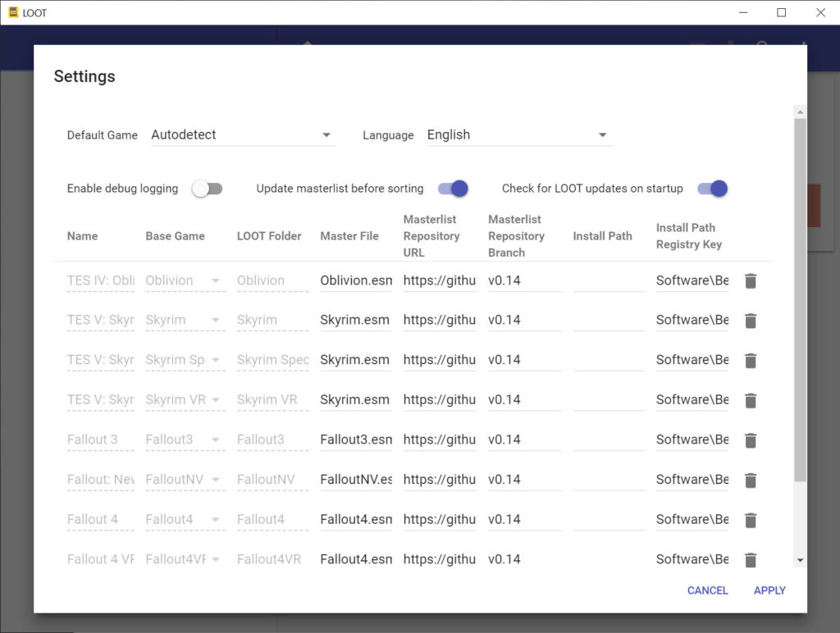Click the Name column header
Screen dimensions: 840x633
pyautogui.click(x=83, y=236)
